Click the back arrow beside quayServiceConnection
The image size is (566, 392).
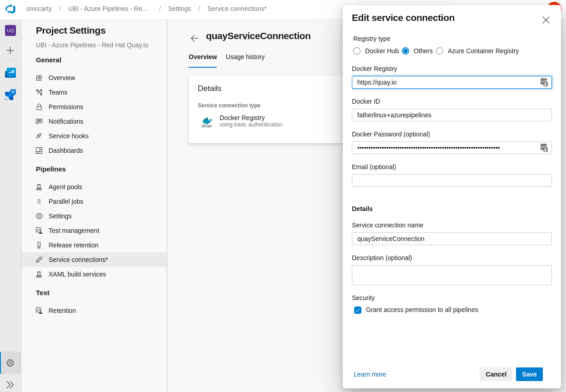pos(195,38)
